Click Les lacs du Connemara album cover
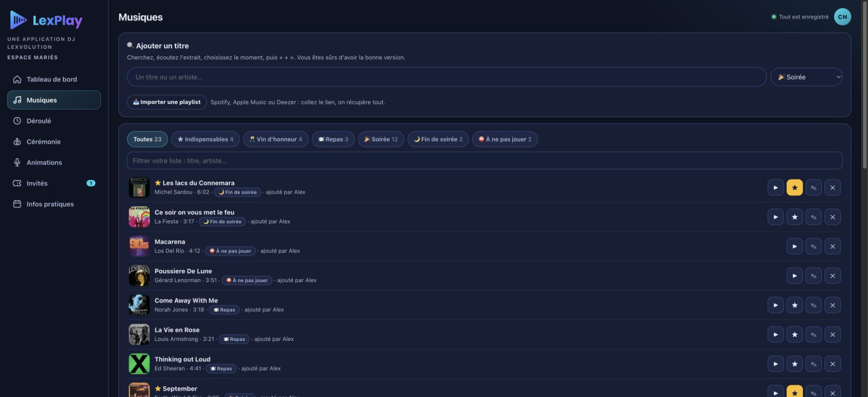The height and width of the screenshot is (397, 868). click(x=139, y=187)
